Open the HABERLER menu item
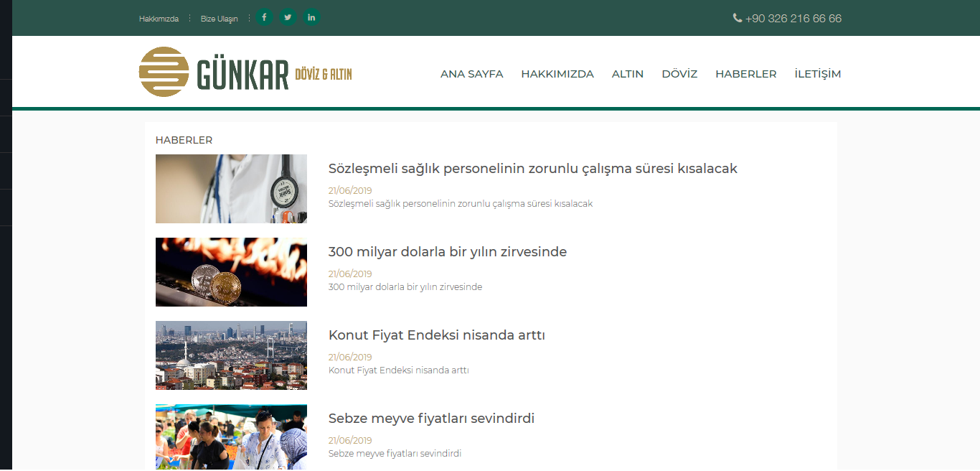The width and height of the screenshot is (980, 471). coord(745,74)
